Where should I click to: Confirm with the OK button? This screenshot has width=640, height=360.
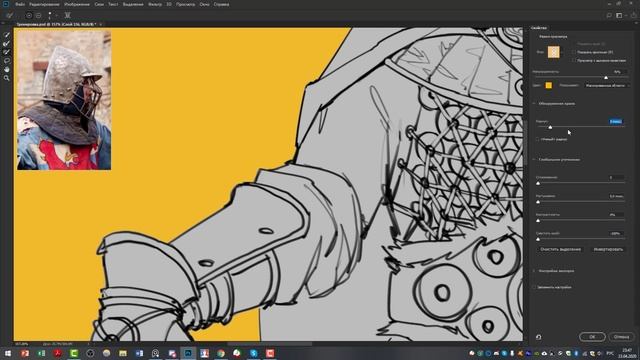click(592, 337)
